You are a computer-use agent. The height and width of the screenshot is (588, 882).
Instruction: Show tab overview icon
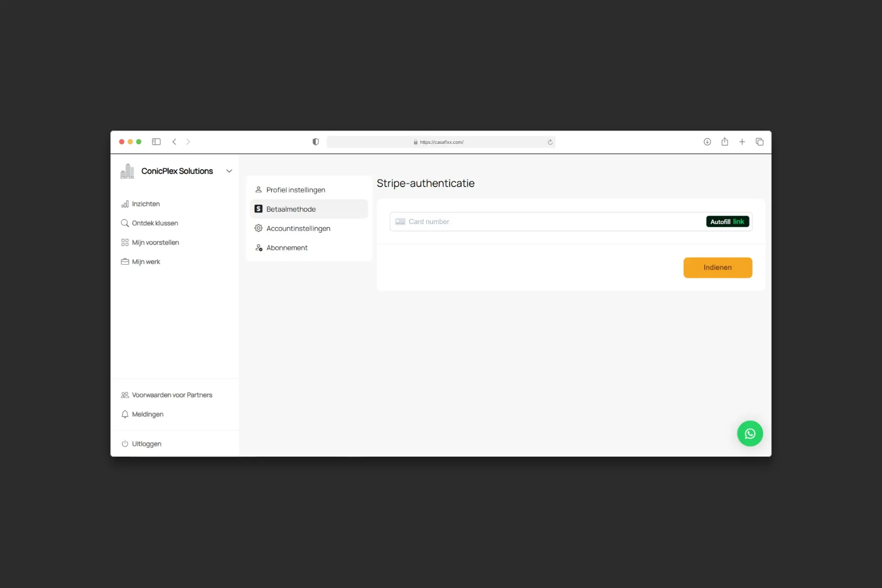pyautogui.click(x=759, y=142)
